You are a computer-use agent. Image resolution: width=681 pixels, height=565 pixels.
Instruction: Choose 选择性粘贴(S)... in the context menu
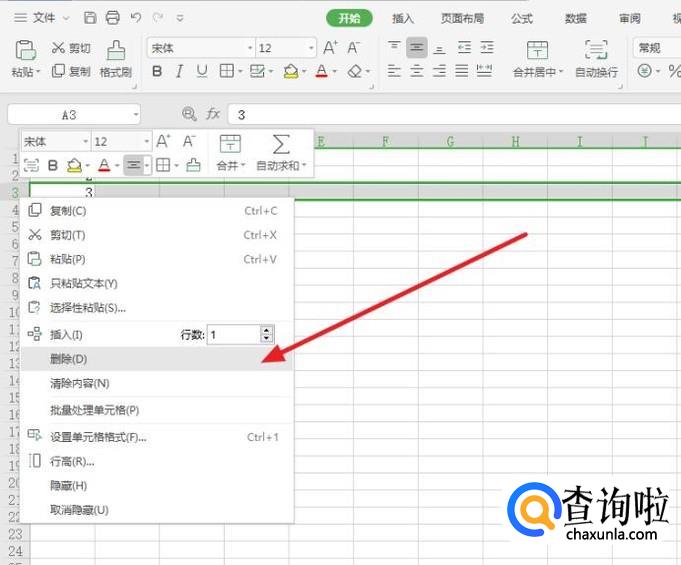pos(157,308)
